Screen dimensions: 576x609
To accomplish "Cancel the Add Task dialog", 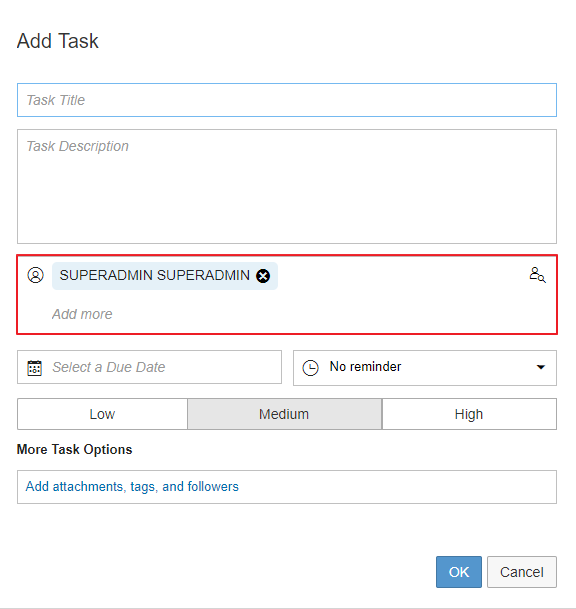I will tap(522, 572).
